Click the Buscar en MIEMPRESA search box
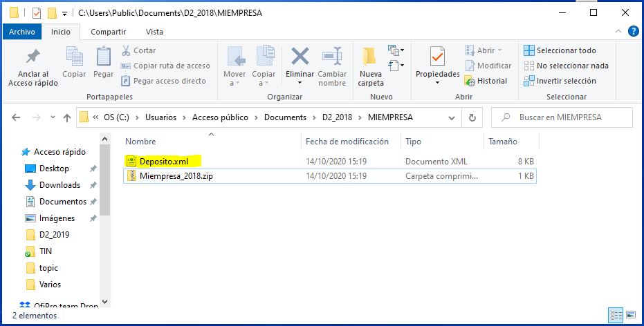This screenshot has height=326, width=644. click(x=562, y=117)
